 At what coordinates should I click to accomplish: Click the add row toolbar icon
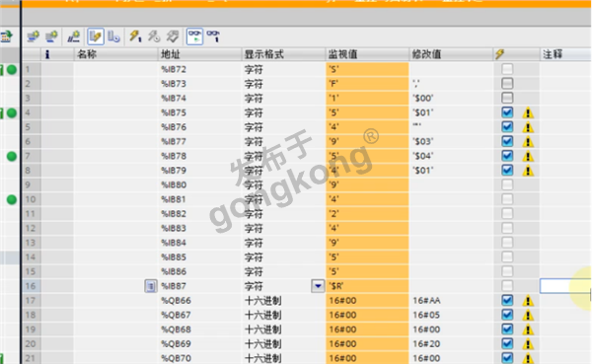click(x=51, y=36)
